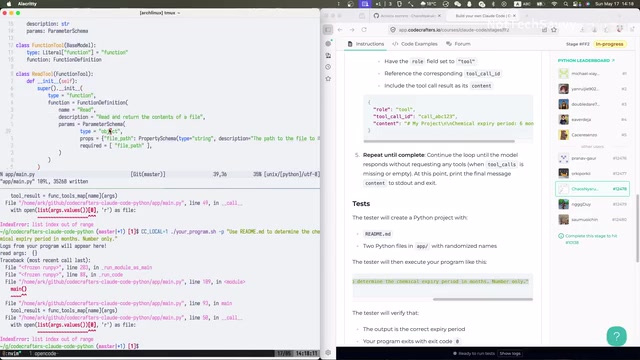Click the share icon in the address bar
The height and width of the screenshot is (360, 640).
point(544,29)
